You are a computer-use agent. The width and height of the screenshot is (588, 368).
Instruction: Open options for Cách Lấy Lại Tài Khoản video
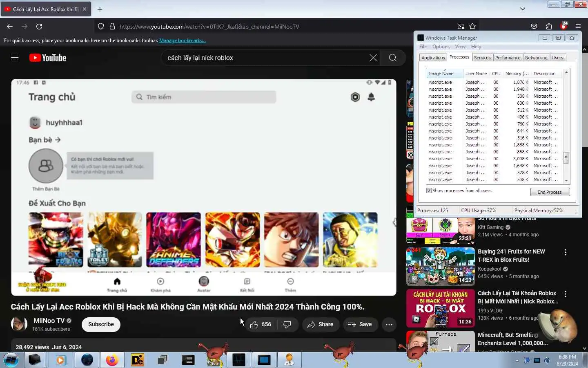click(x=566, y=294)
